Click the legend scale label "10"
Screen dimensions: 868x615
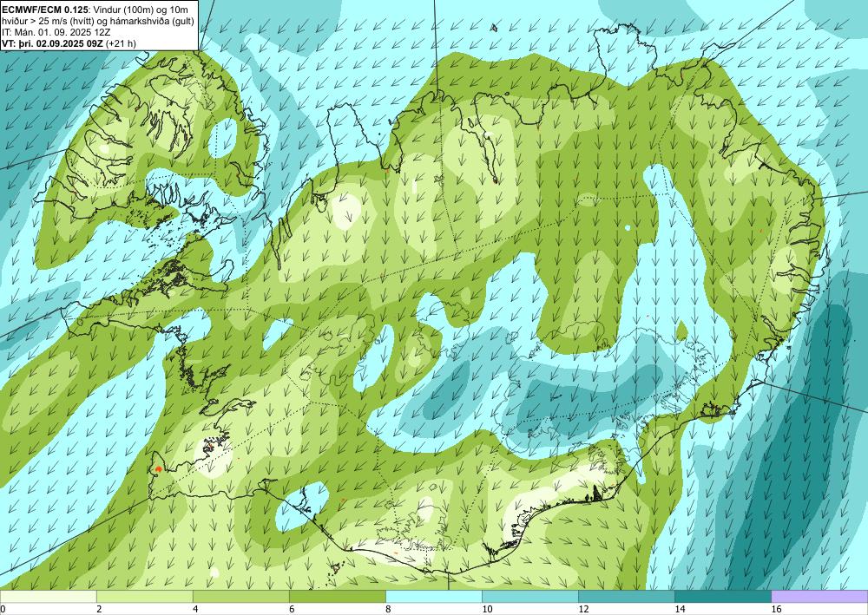487,609
